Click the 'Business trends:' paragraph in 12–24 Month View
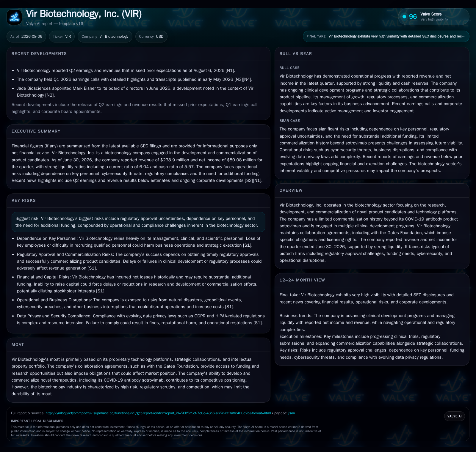 367,323
